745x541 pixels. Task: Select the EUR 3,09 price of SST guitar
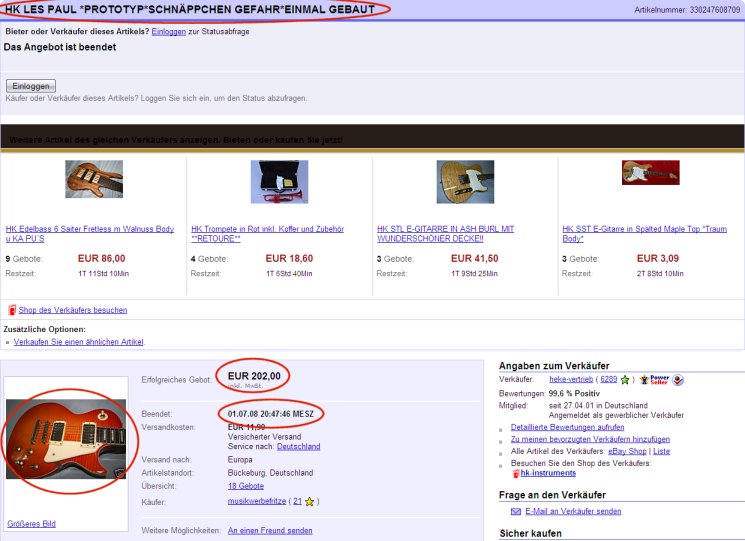(658, 258)
